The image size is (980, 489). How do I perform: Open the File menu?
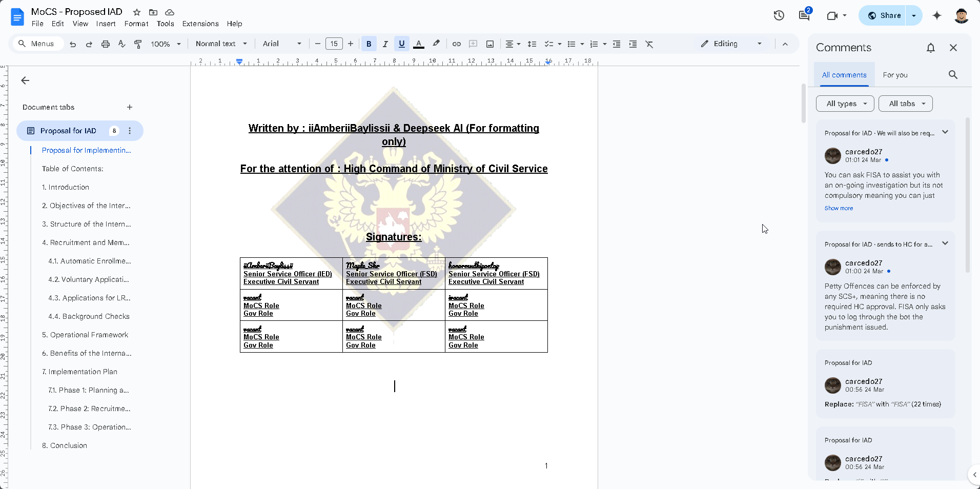coord(37,24)
